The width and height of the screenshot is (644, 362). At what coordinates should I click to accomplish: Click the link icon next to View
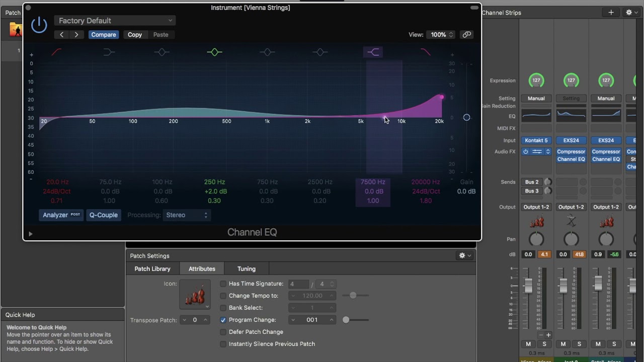pos(467,35)
